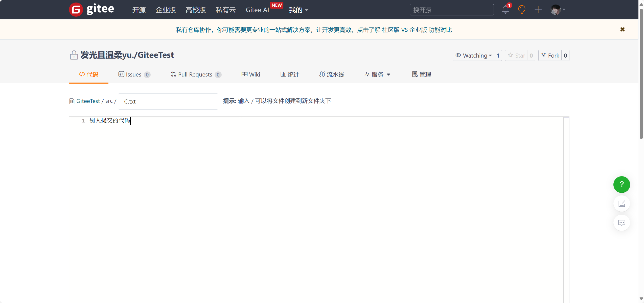The width and height of the screenshot is (644, 303).
Task: Open the 企业版 menu item
Action: pos(166,10)
